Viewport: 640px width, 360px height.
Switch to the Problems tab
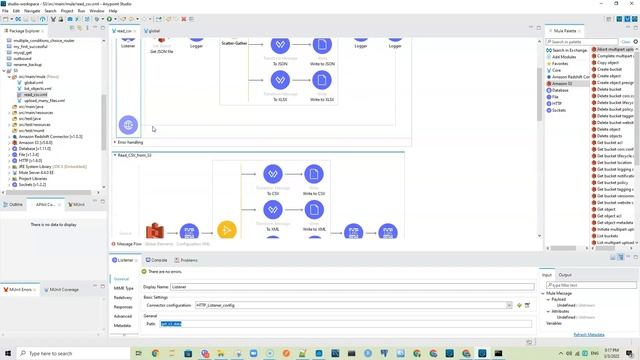pyautogui.click(x=186, y=260)
